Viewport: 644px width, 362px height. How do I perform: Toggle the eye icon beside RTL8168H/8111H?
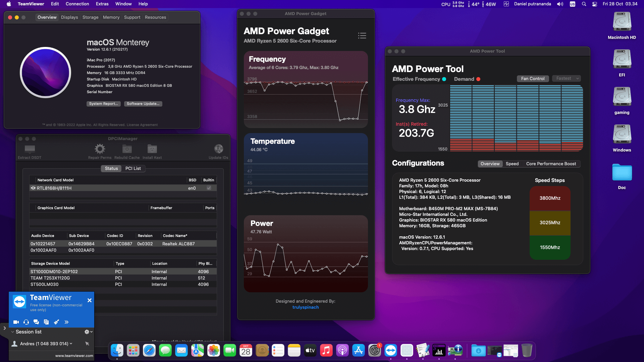[33, 188]
